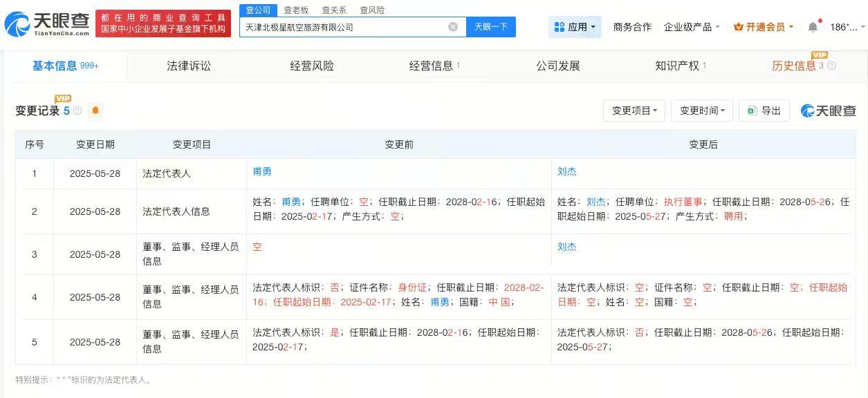Click the 变更后 column header
868x398 pixels.
point(703,144)
